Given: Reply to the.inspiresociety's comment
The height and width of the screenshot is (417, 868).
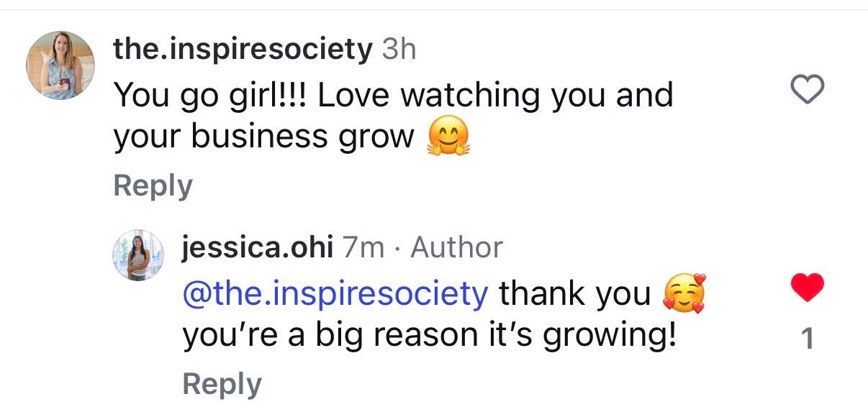Looking at the screenshot, I should [152, 185].
